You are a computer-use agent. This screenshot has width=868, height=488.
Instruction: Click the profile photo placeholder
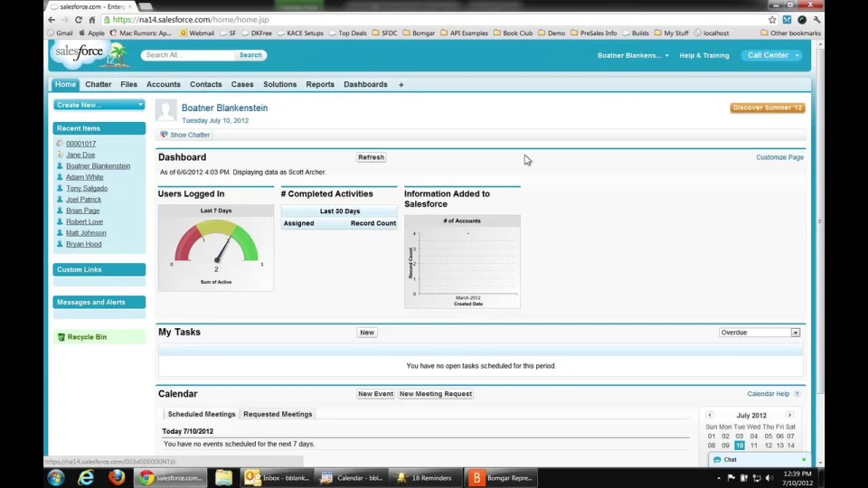[x=165, y=110]
